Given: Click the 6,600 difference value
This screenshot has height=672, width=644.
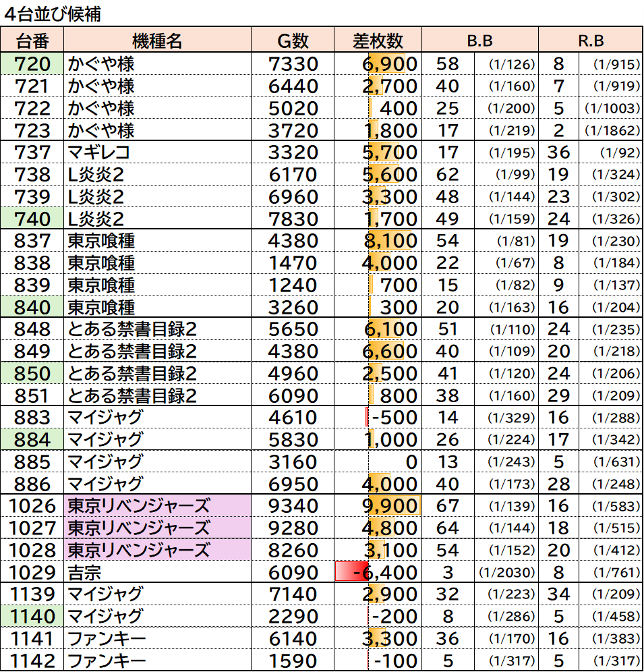Looking at the screenshot, I should [390, 352].
